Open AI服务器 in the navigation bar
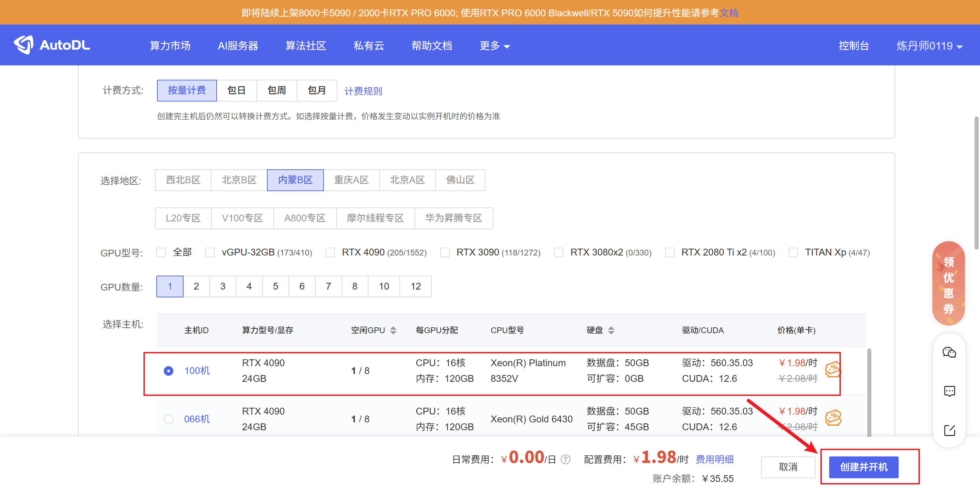 tap(238, 46)
